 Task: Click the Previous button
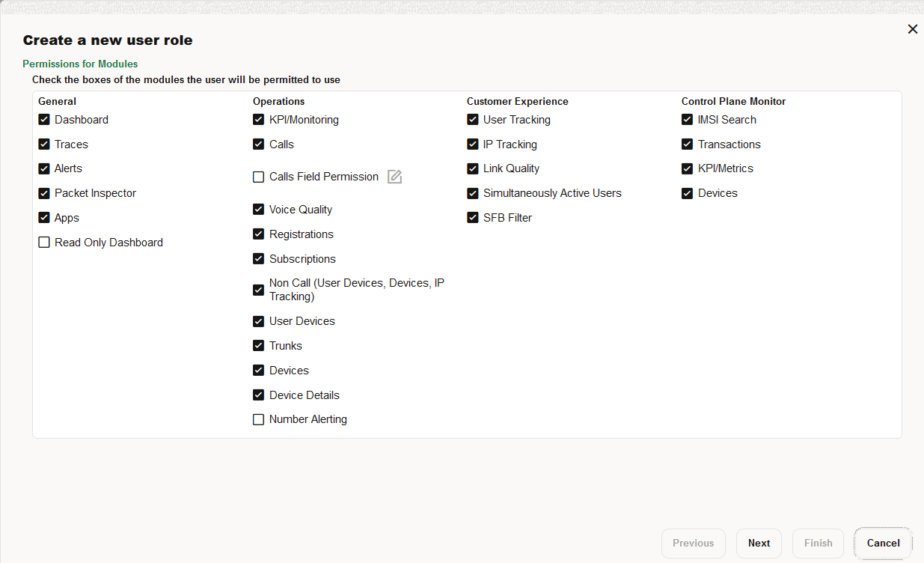[x=693, y=543]
